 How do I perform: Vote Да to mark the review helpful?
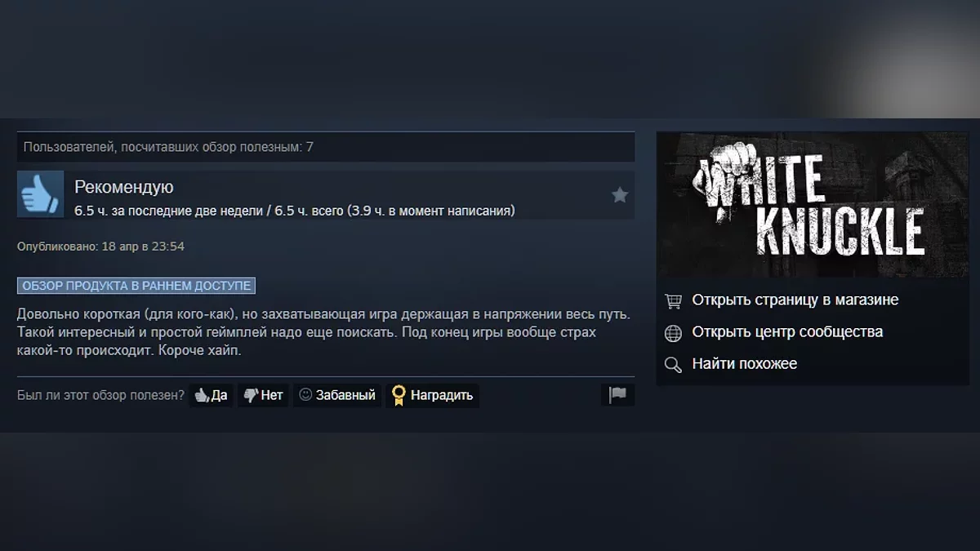(x=211, y=395)
